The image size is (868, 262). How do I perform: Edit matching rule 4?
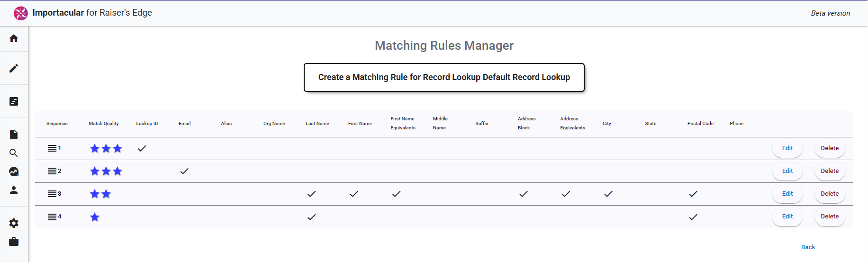pos(787,217)
